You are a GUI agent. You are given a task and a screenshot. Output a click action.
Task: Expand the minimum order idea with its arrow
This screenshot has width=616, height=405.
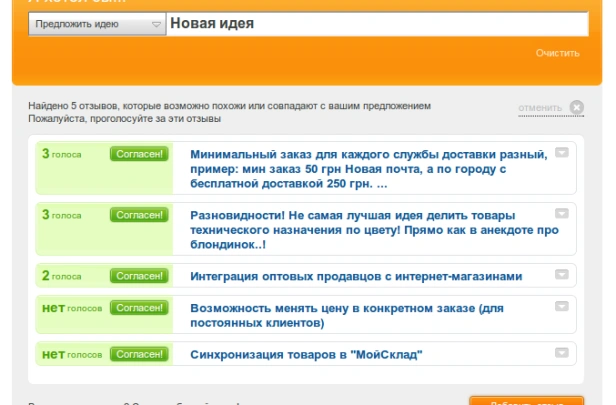tap(562, 152)
